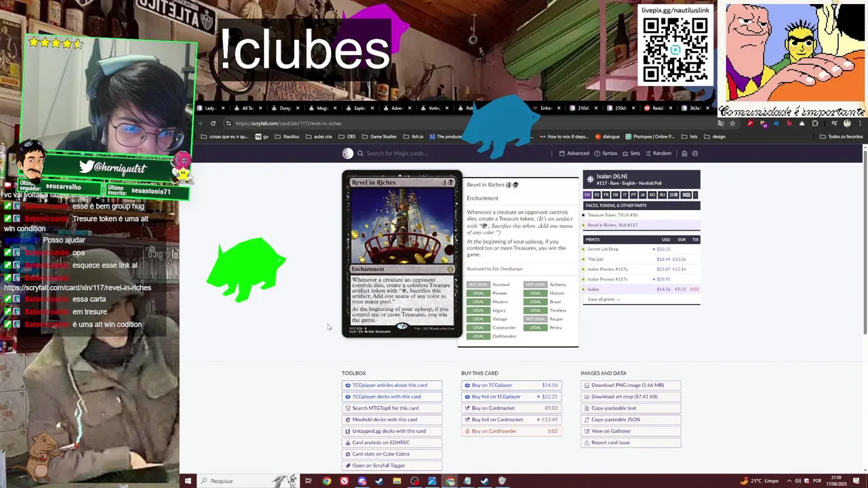Switch card language to KO

pos(652,195)
